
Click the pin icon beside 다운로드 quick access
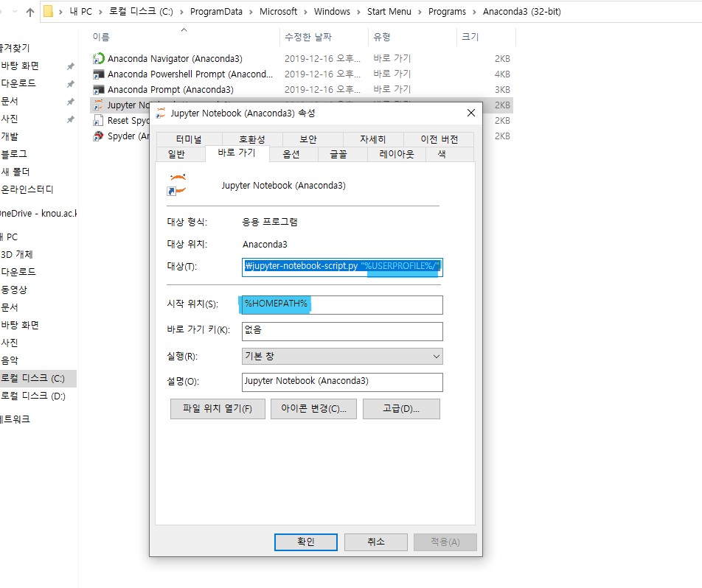click(72, 83)
